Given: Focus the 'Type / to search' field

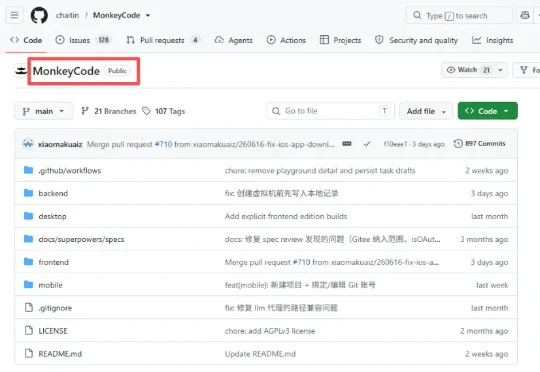Looking at the screenshot, I should [459, 16].
